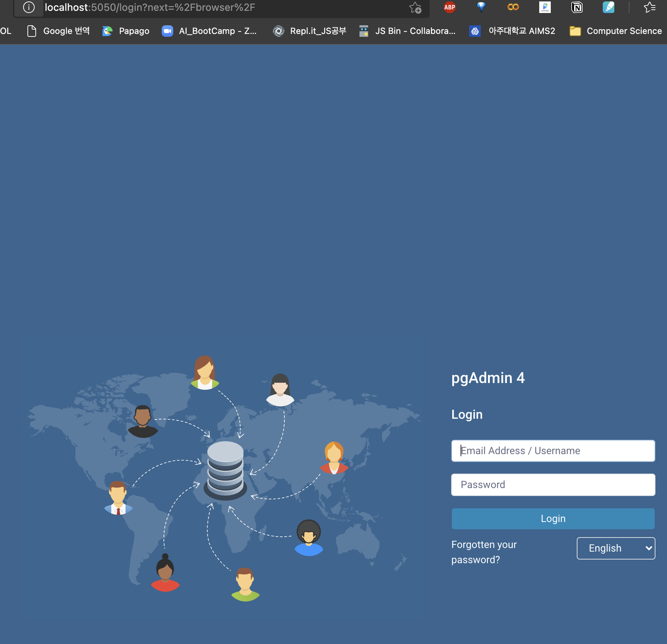Image resolution: width=667 pixels, height=644 pixels.
Task: Focus the Email Address / Username field
Action: [x=553, y=451]
